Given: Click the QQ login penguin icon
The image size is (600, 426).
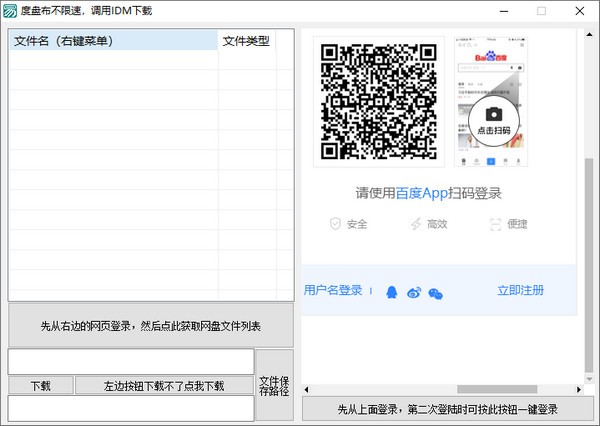Looking at the screenshot, I should tap(391, 292).
